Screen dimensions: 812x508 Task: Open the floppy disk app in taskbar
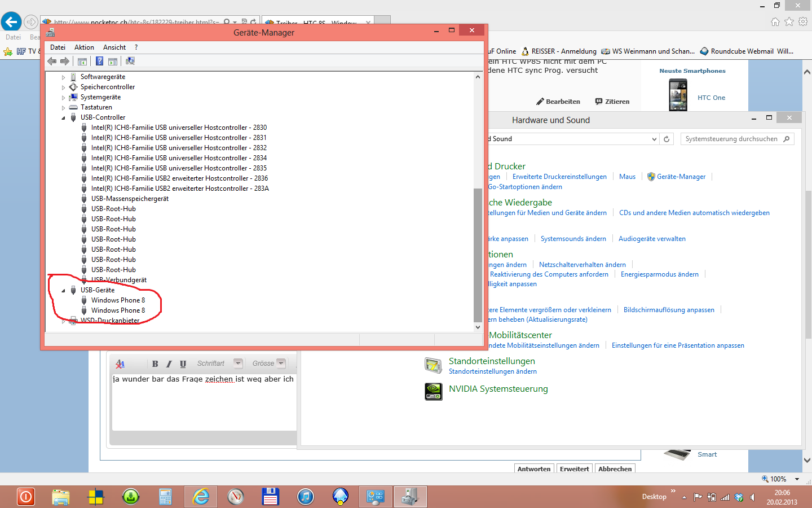pyautogui.click(x=271, y=497)
